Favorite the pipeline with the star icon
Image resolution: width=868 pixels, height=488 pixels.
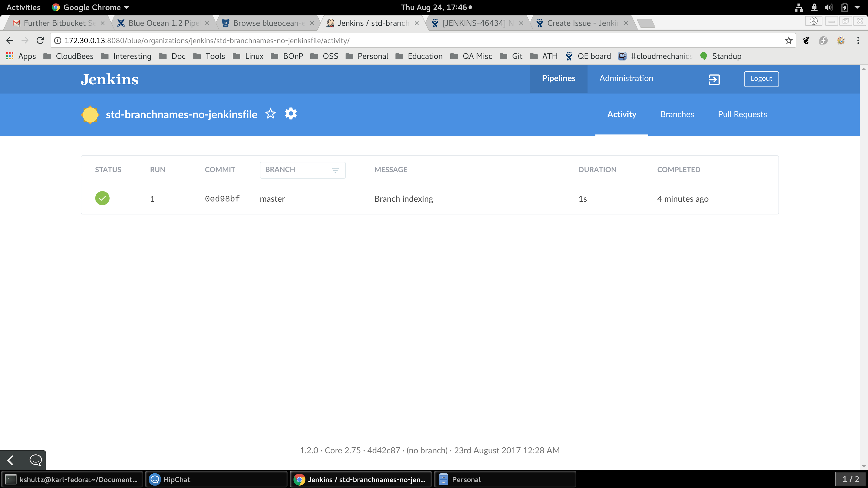click(270, 114)
